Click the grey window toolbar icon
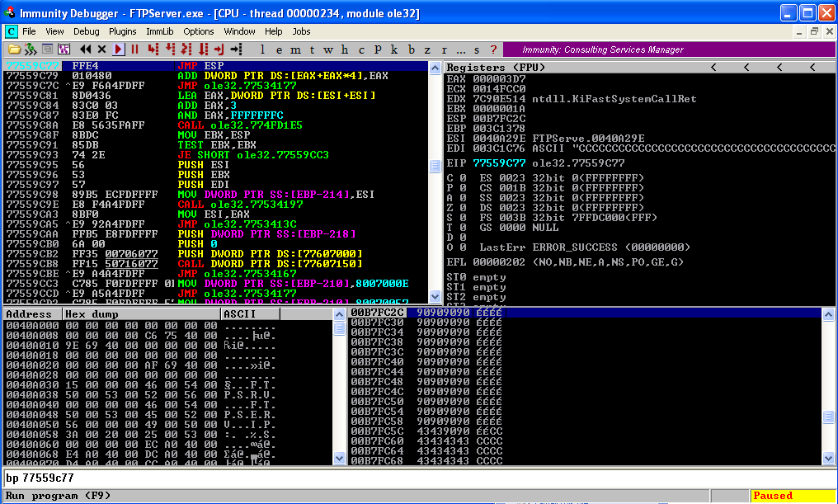The height and width of the screenshot is (504, 838). (x=47, y=49)
